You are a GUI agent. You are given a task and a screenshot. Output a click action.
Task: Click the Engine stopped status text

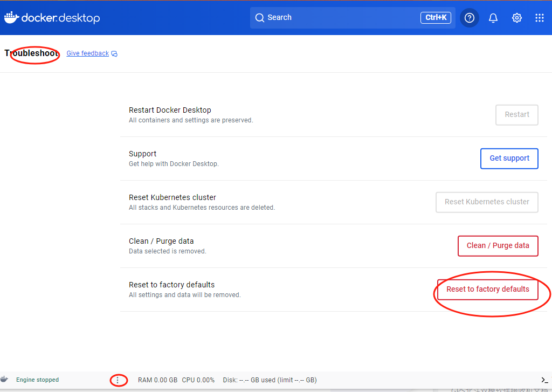click(37, 380)
